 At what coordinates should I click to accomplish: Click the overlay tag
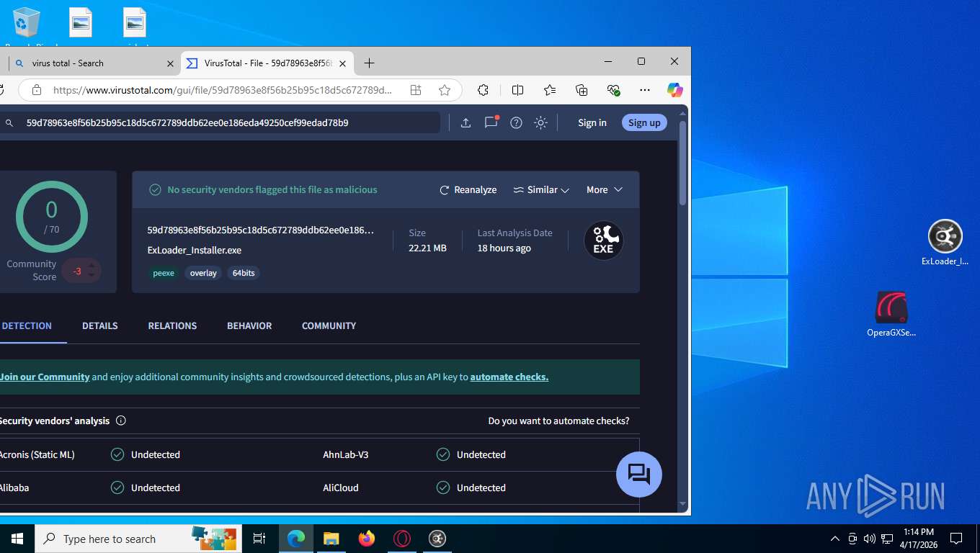click(203, 273)
